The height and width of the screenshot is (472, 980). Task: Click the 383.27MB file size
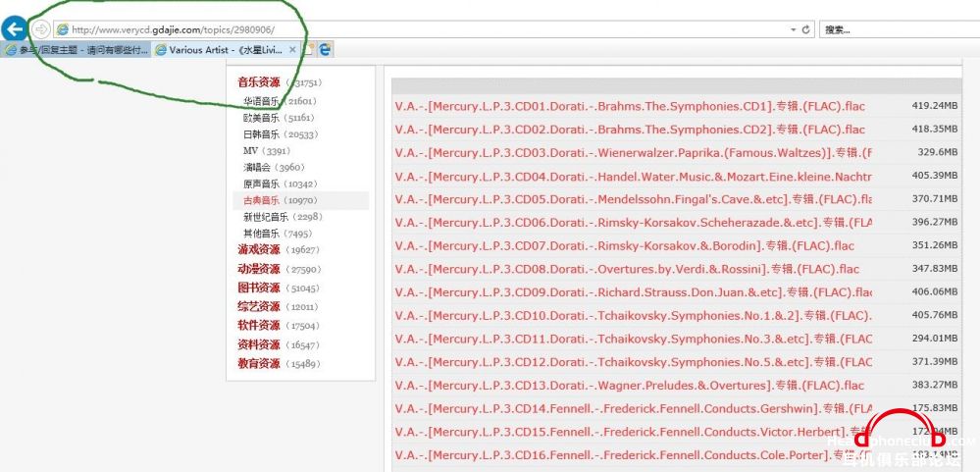pyautogui.click(x=934, y=385)
